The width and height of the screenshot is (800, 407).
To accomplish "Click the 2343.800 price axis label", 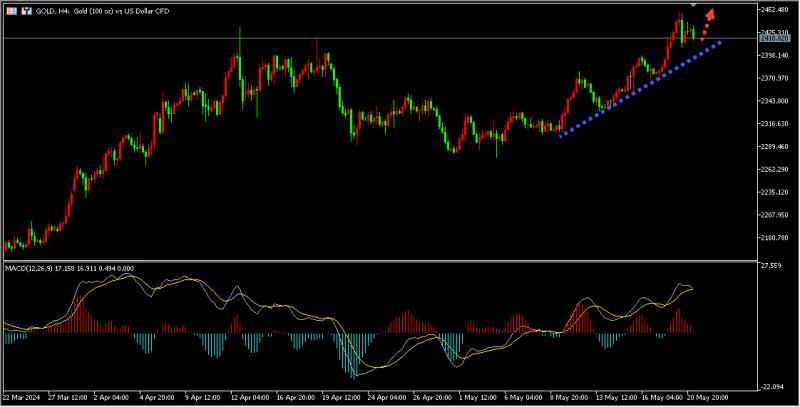I will [775, 101].
